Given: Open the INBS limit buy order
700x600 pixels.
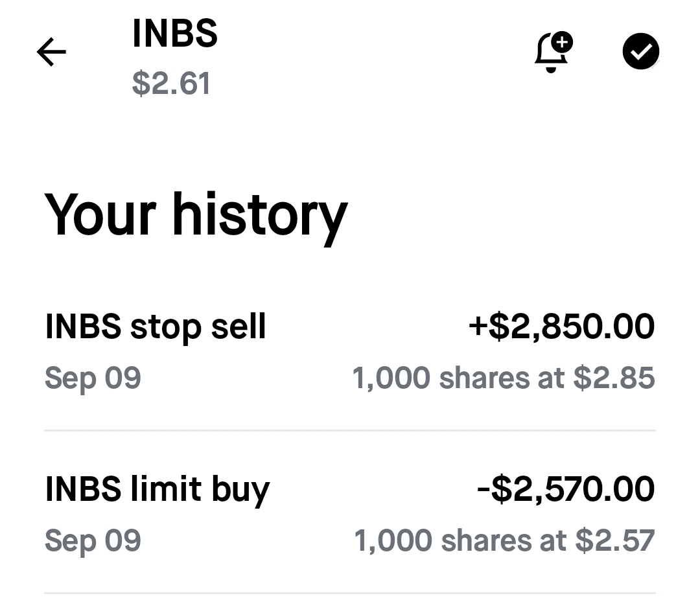Looking at the screenshot, I should pos(157,489).
